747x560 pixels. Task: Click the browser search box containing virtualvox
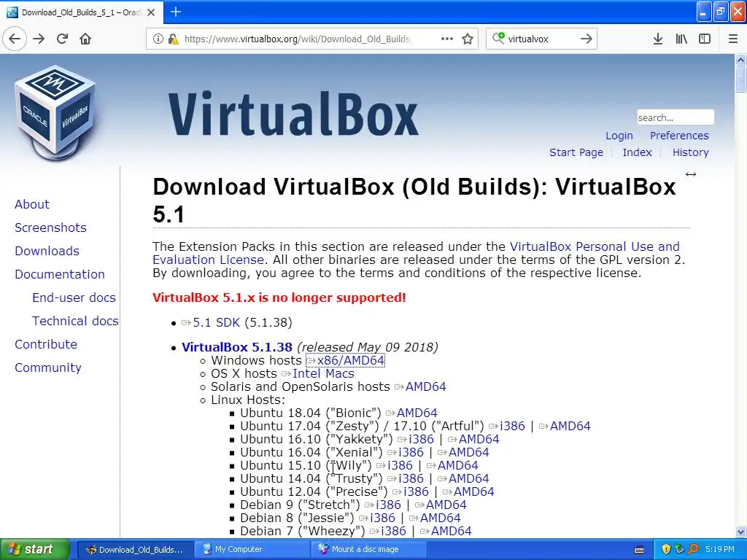pos(542,39)
